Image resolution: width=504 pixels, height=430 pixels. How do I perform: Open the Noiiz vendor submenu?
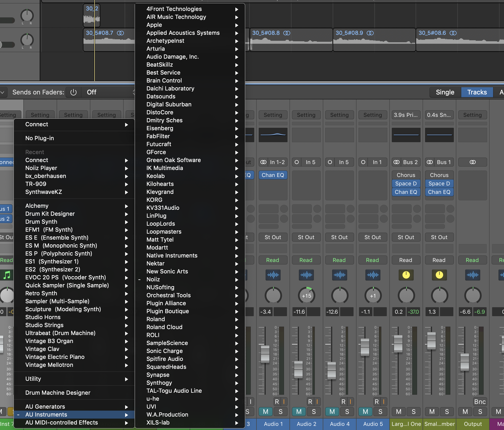[x=190, y=280]
